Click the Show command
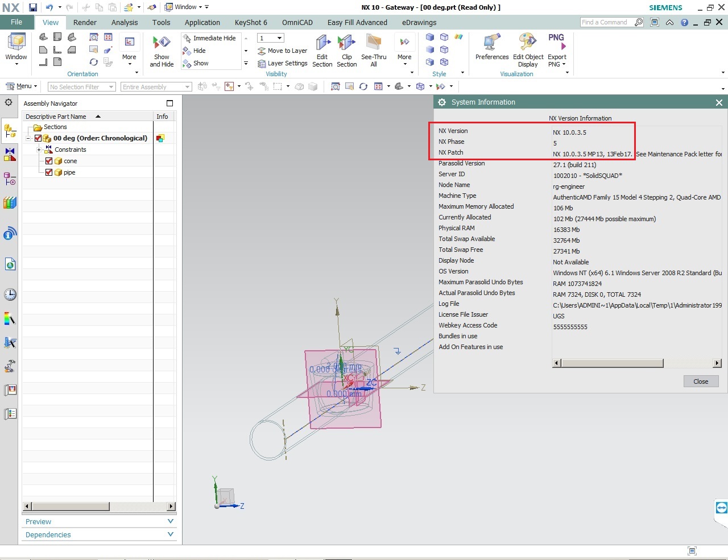Screen dimensions: 728x560 pyautogui.click(x=196, y=63)
